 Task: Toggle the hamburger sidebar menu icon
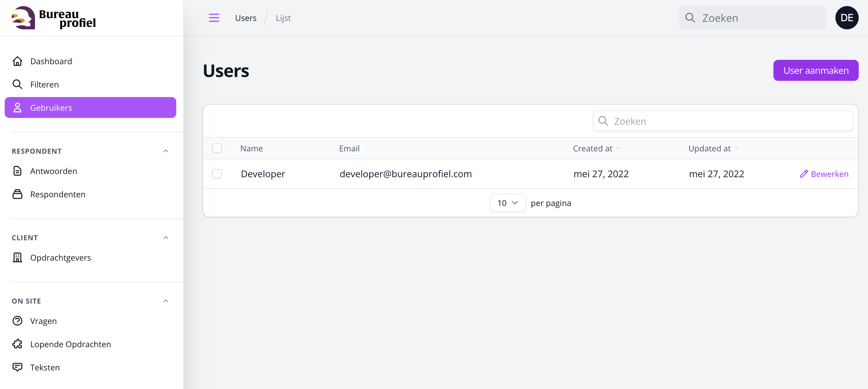click(x=214, y=18)
